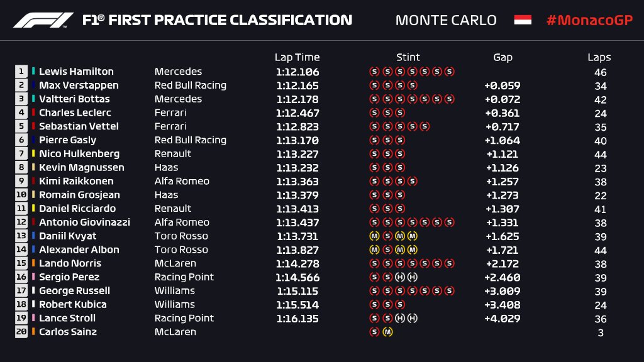Screen dimensions: 644x362
Task: Click the Monaco flag icon
Action: [x=522, y=19]
